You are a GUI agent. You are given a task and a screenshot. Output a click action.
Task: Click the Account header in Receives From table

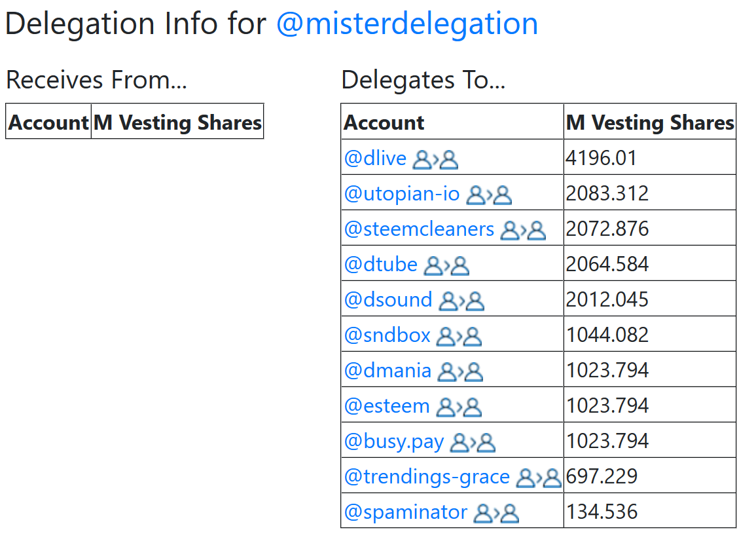[x=48, y=122]
